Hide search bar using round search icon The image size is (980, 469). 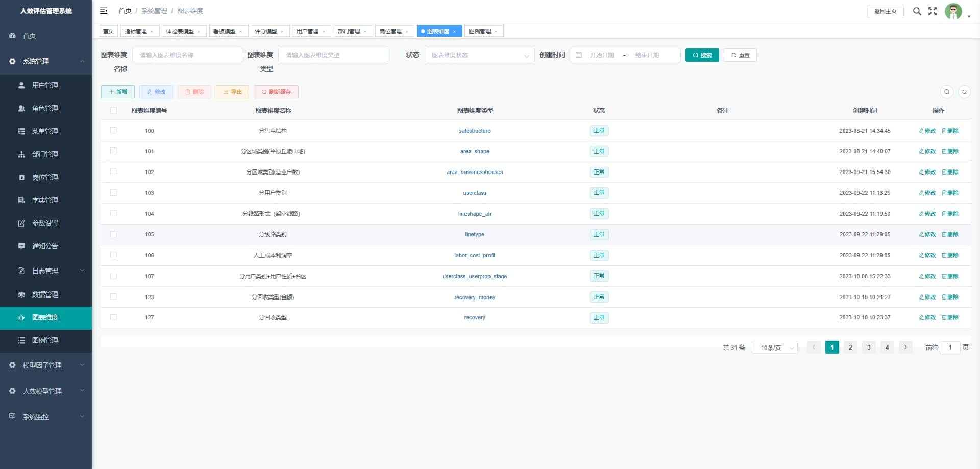coord(947,92)
